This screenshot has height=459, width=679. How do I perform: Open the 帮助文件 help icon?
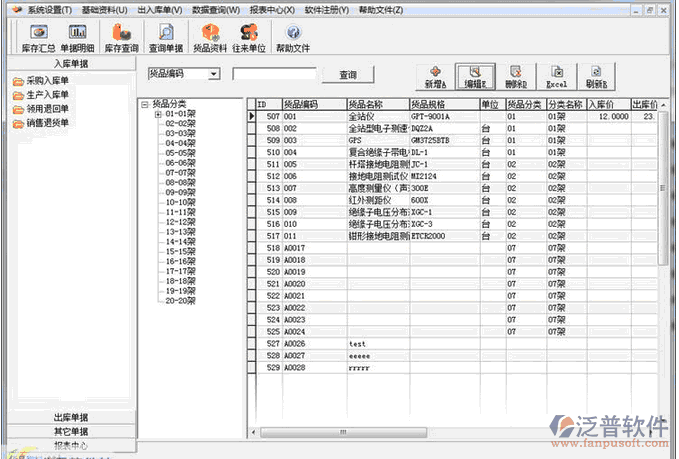pos(293,38)
